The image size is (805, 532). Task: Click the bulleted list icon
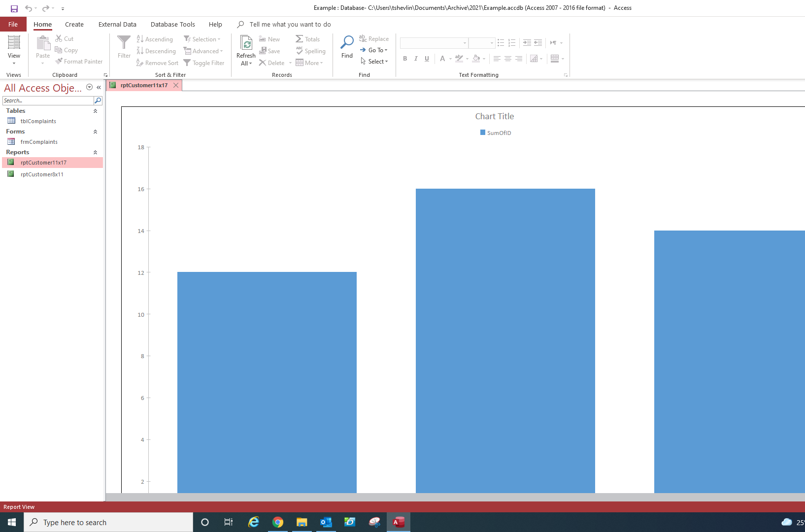(x=501, y=43)
